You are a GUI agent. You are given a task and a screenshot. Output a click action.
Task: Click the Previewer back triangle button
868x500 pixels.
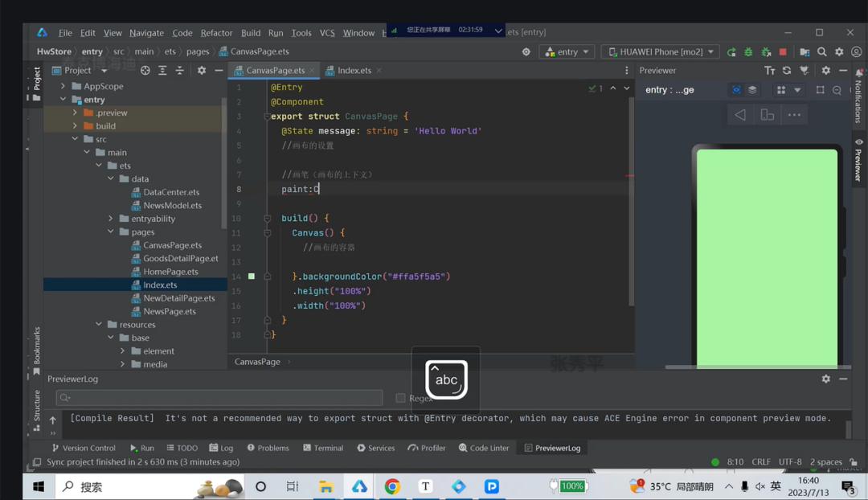[740, 115]
